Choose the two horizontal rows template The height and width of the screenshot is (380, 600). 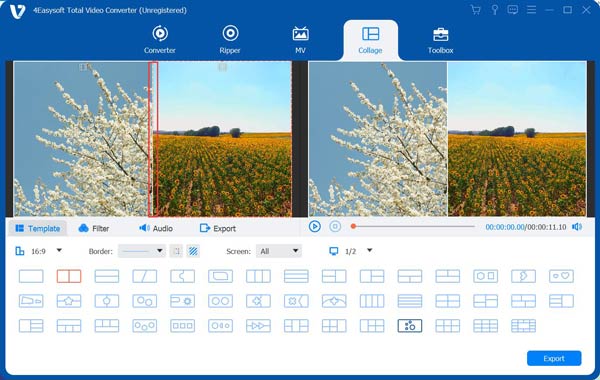[107, 276]
